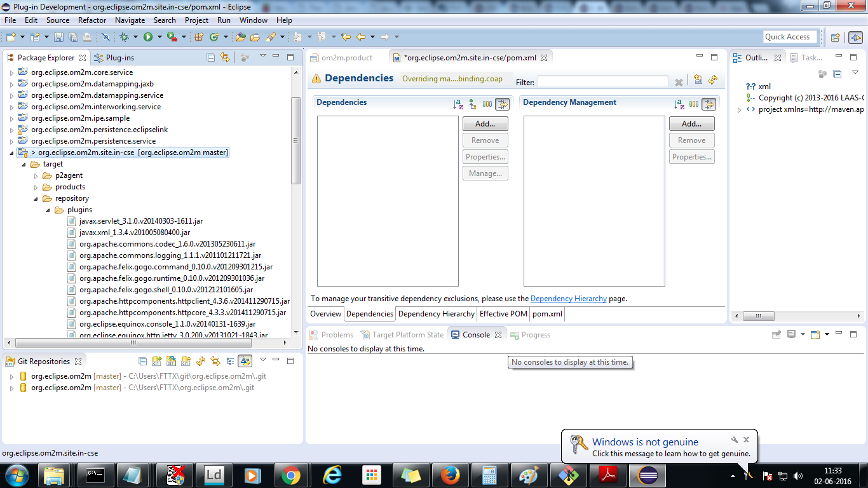Toggle Link with Editor in Package Explorer

(x=224, y=58)
